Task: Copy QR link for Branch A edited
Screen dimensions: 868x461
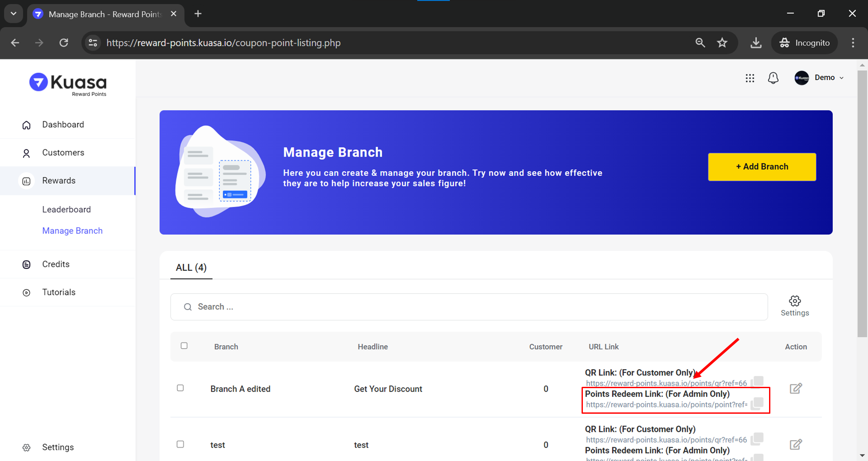Action: tap(757, 382)
